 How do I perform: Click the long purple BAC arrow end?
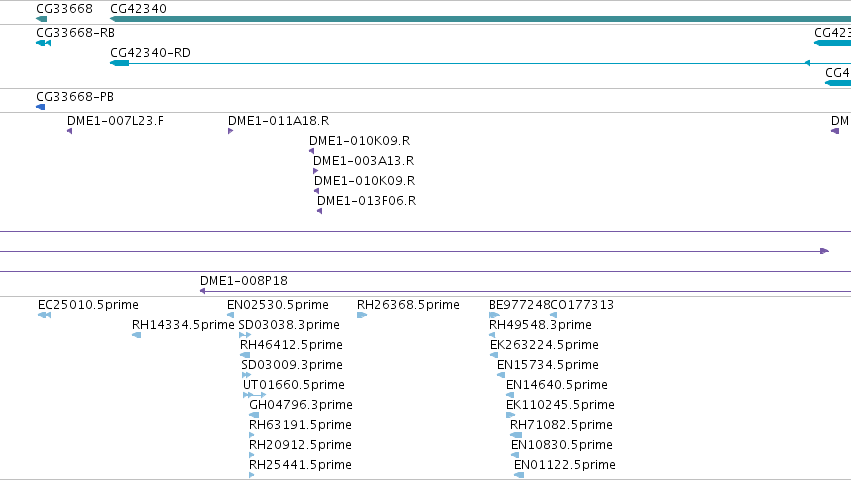coord(824,251)
